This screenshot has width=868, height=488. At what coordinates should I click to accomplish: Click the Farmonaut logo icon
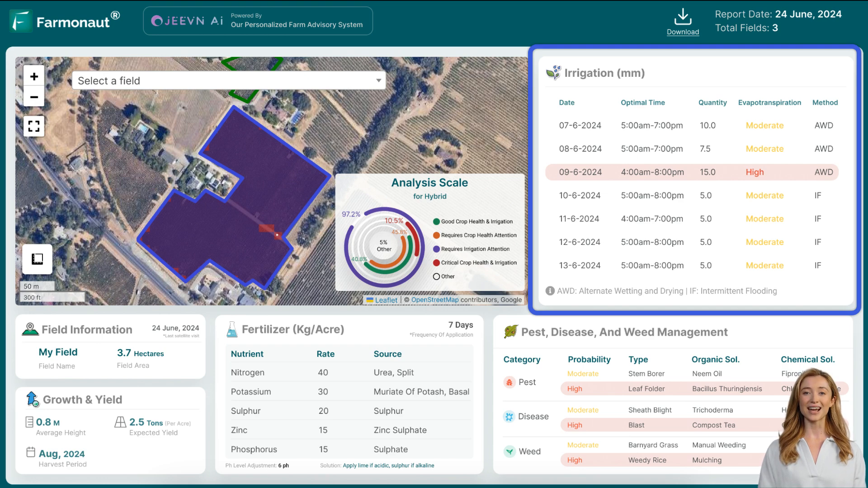[21, 20]
